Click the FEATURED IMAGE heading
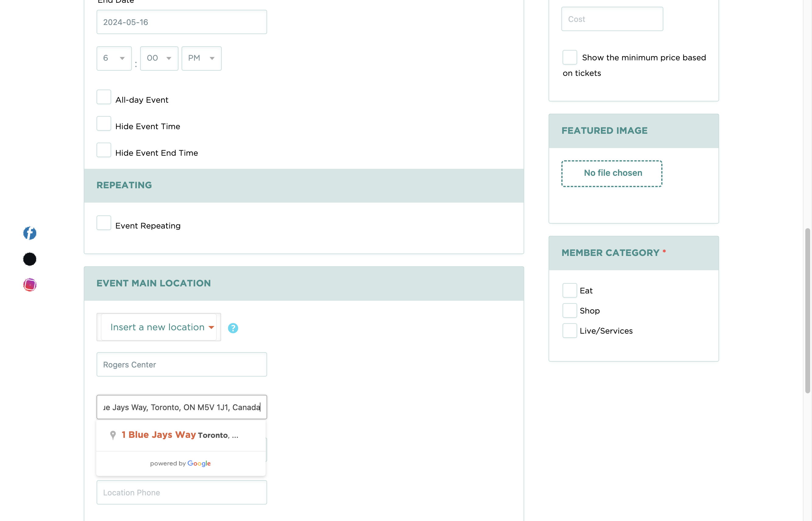 coord(604,131)
